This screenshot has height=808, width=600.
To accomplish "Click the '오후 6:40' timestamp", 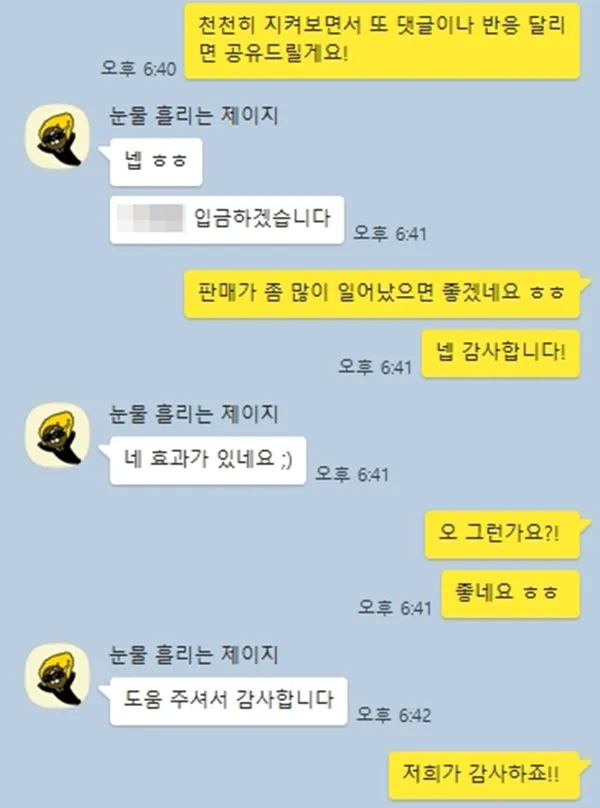I will pyautogui.click(x=139, y=68).
